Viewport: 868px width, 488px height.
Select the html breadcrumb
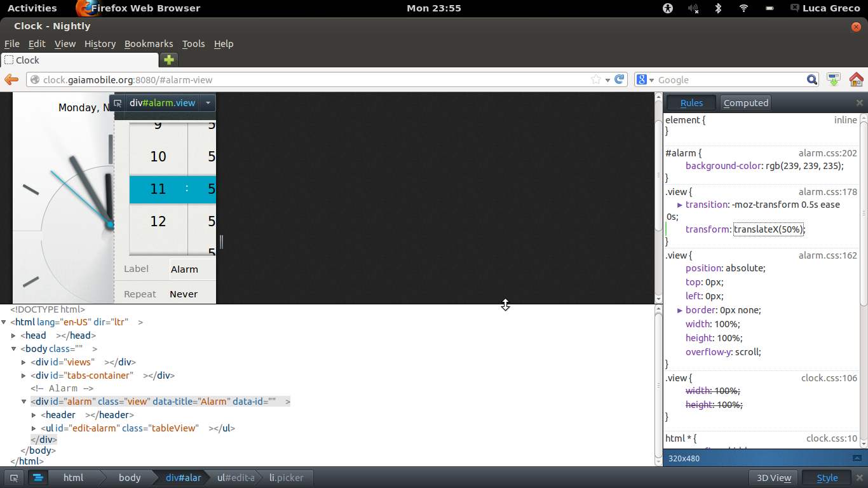point(73,478)
